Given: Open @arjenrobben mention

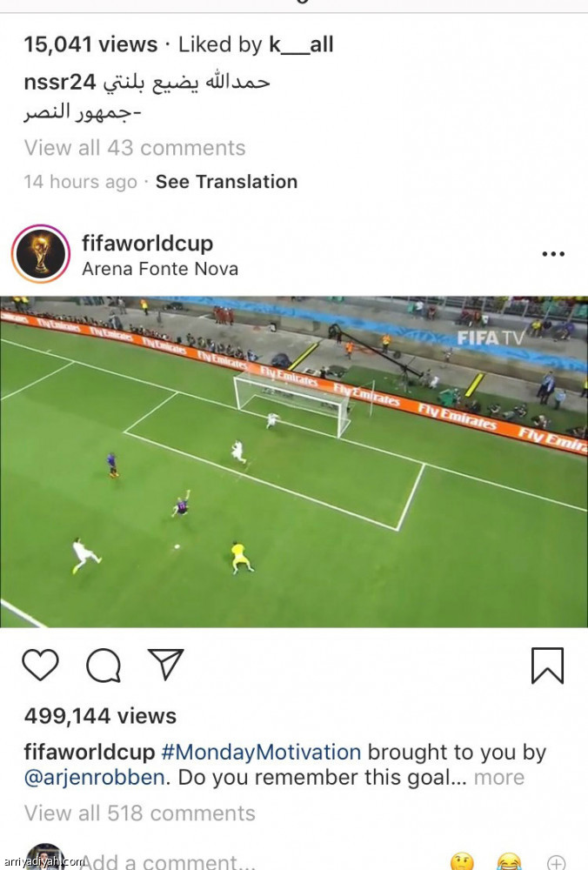Looking at the screenshot, I should (x=94, y=778).
